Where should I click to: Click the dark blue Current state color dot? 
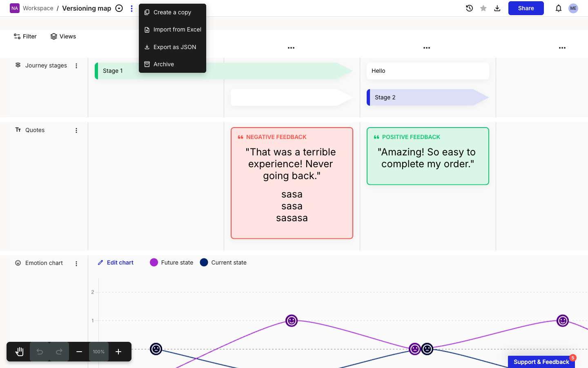coord(204,263)
